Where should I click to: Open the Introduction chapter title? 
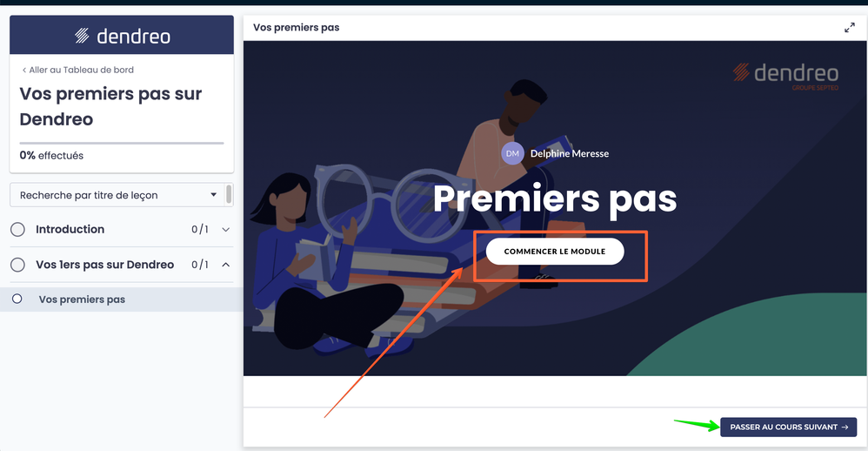[x=70, y=229]
